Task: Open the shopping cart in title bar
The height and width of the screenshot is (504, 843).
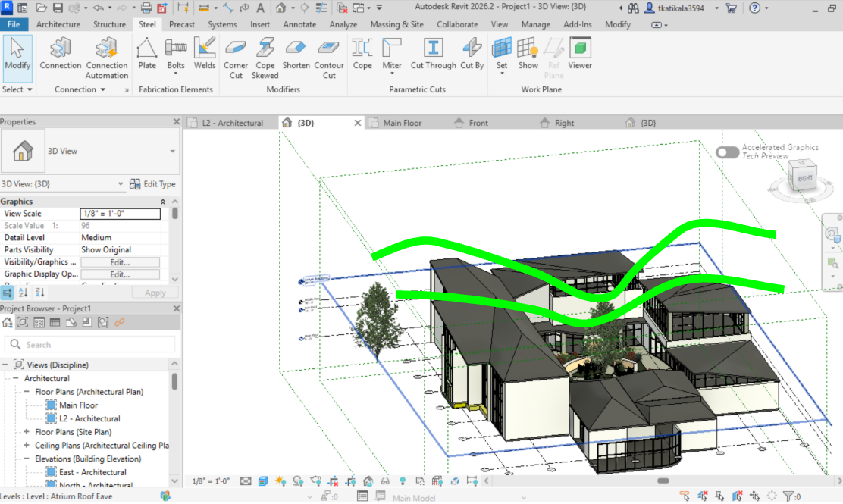Action: [x=731, y=8]
